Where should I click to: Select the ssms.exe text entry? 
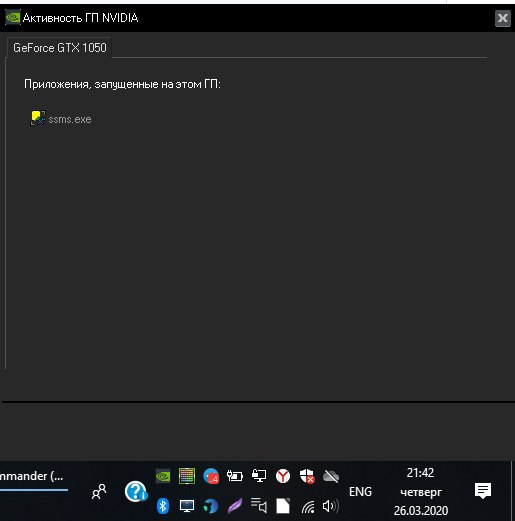(x=70, y=119)
